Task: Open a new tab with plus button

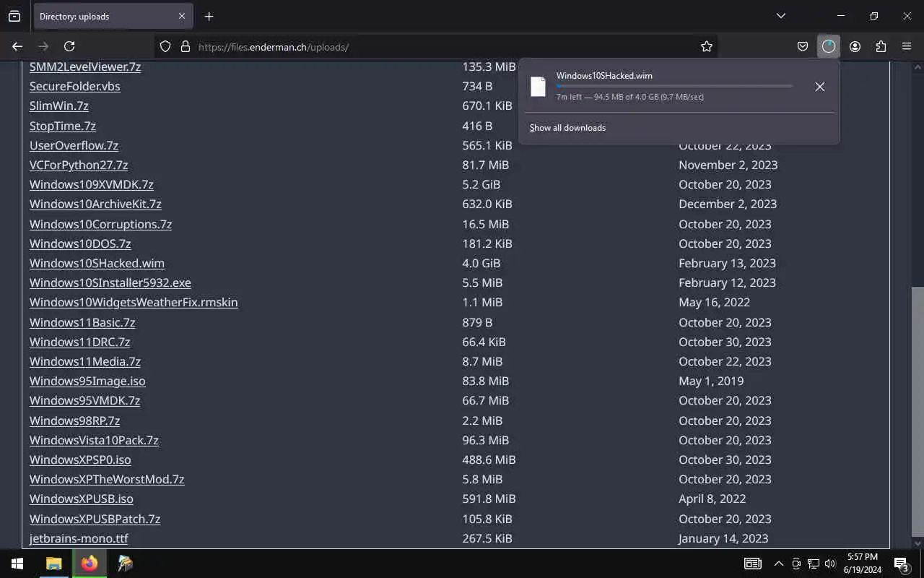Action: coord(209,16)
